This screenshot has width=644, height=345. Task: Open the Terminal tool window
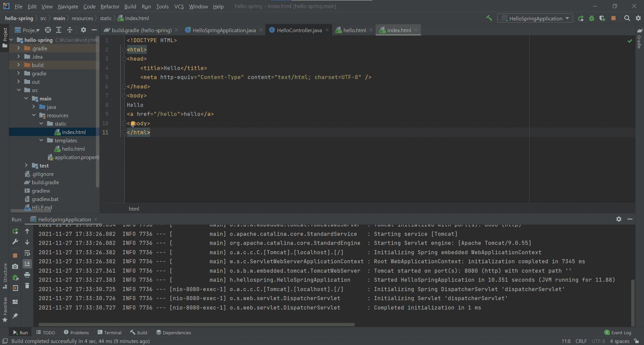109,333
